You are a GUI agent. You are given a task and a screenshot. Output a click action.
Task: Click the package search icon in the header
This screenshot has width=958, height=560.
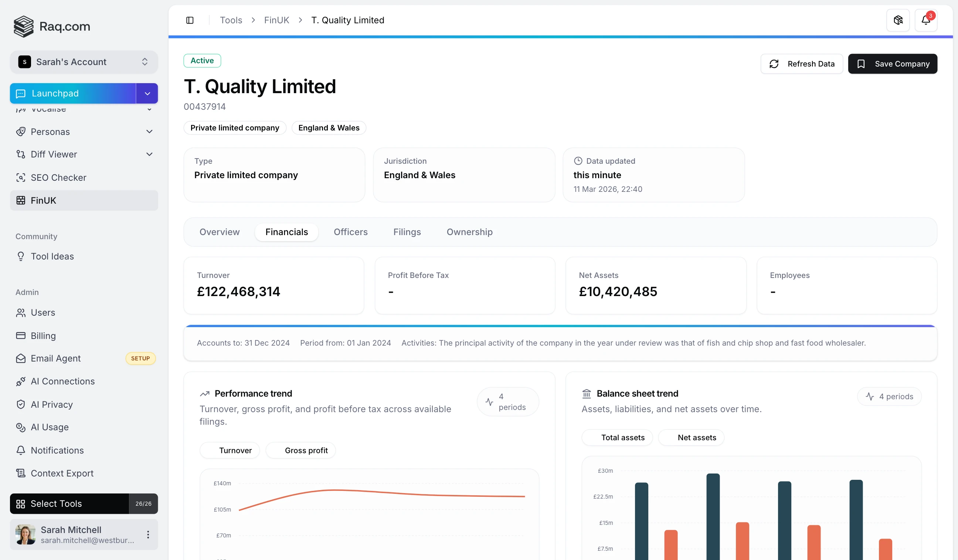898,20
